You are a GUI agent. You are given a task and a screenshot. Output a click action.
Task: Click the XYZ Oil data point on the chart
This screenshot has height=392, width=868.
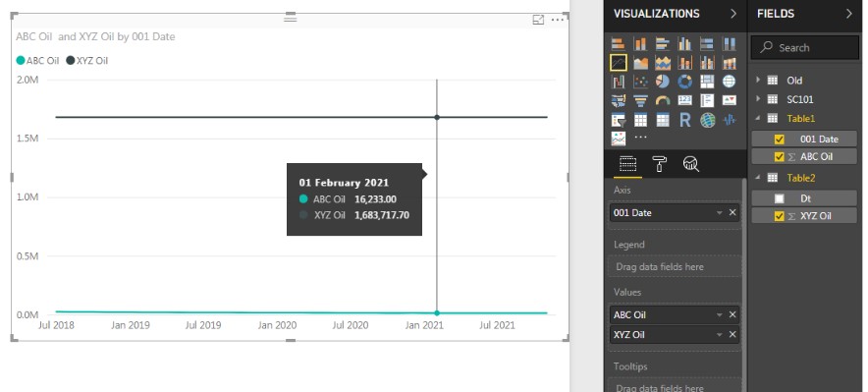(437, 117)
